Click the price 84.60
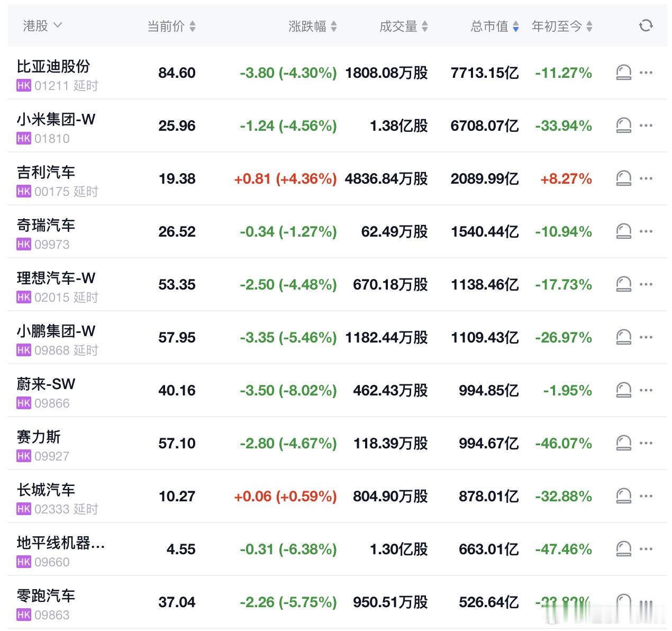672x631 pixels. coord(177,73)
